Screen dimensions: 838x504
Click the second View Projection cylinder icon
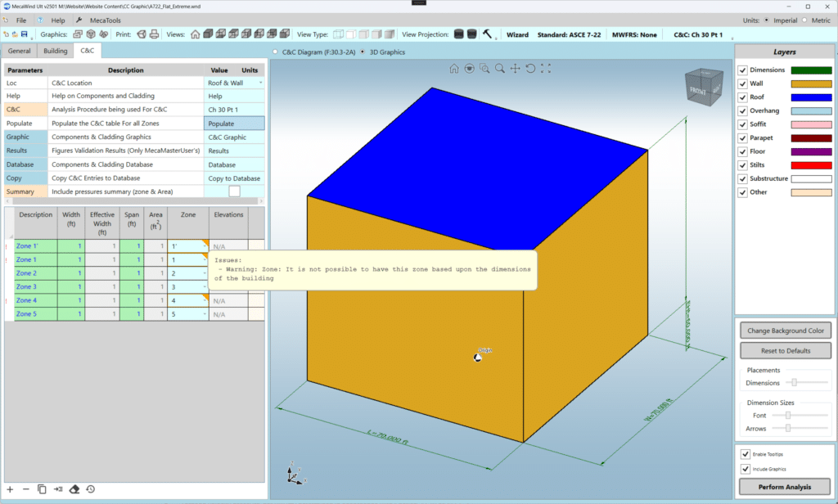coord(472,34)
